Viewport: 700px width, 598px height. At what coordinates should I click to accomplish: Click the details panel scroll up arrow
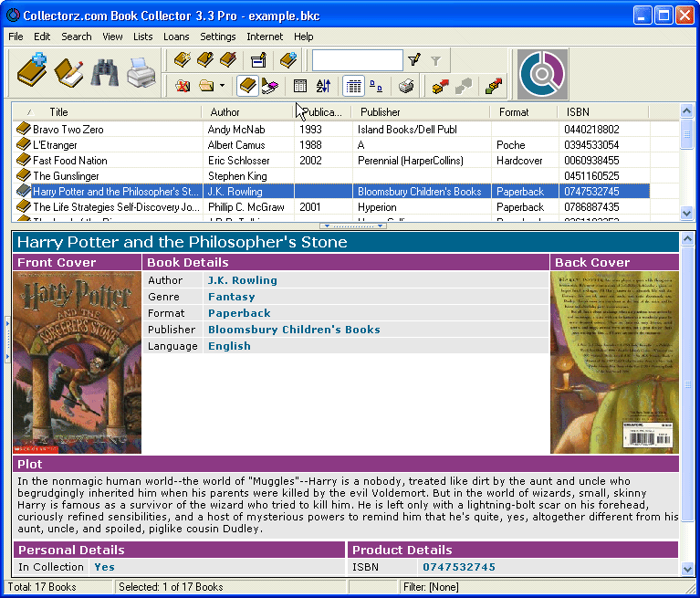[687, 238]
